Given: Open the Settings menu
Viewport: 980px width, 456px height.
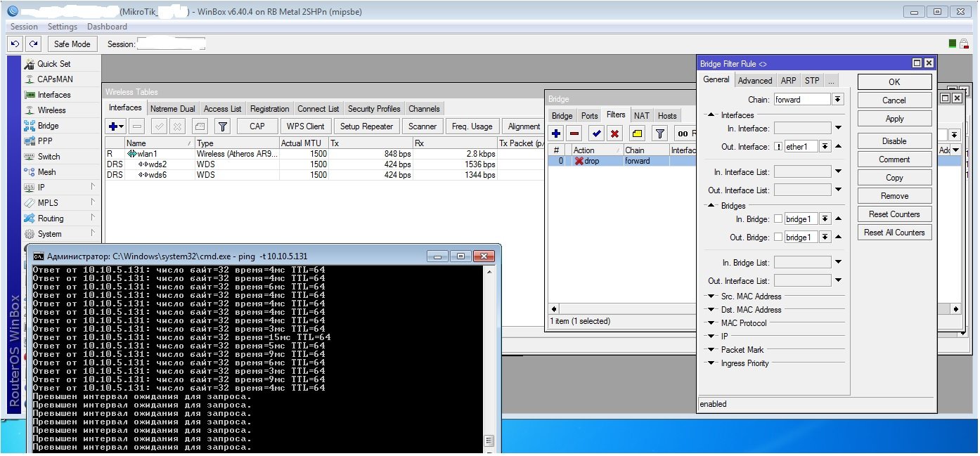Looking at the screenshot, I should click(63, 26).
